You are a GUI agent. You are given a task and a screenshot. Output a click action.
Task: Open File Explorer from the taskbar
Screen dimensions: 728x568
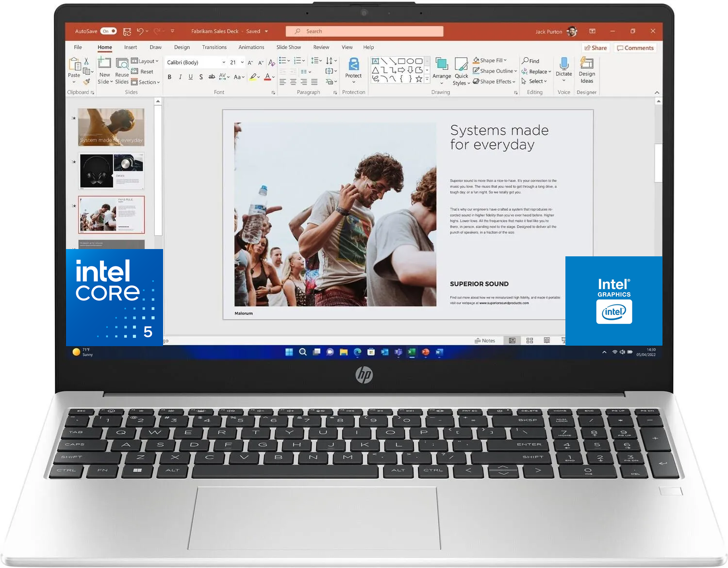click(344, 352)
